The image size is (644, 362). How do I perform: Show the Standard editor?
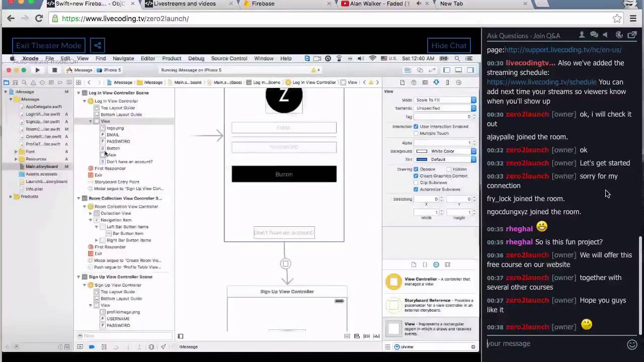408,70
